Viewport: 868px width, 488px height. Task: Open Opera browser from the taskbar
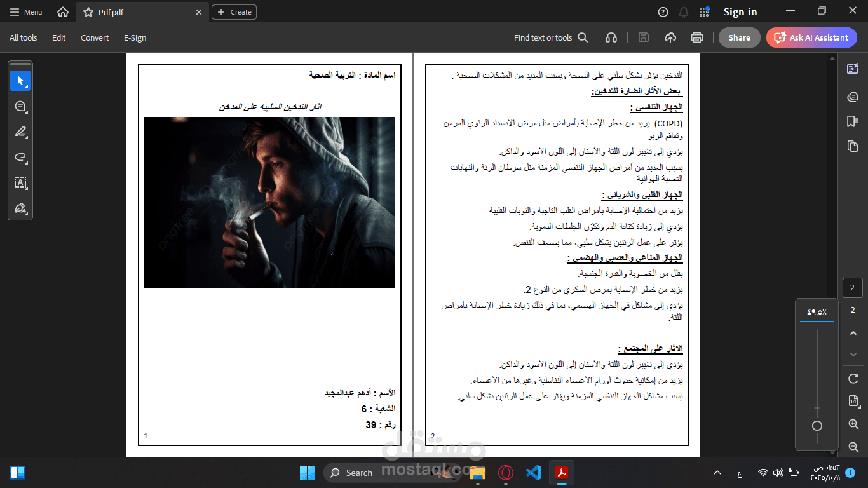pos(506,473)
